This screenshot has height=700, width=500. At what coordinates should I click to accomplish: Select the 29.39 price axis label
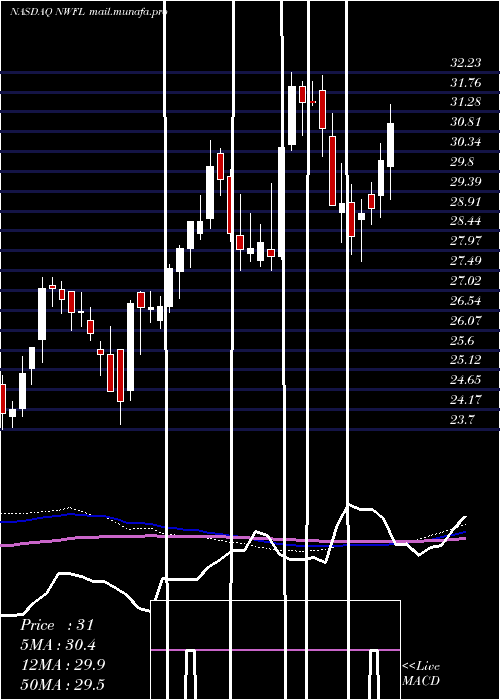coord(466,182)
